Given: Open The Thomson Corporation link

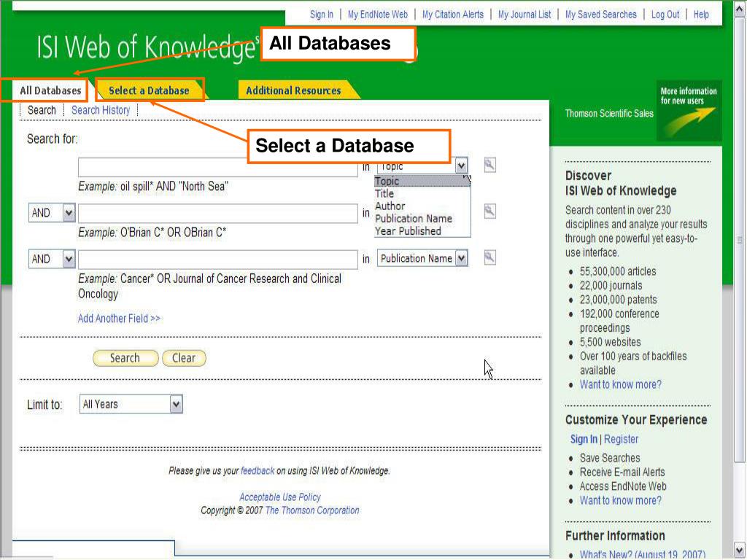Looking at the screenshot, I should click(312, 510).
